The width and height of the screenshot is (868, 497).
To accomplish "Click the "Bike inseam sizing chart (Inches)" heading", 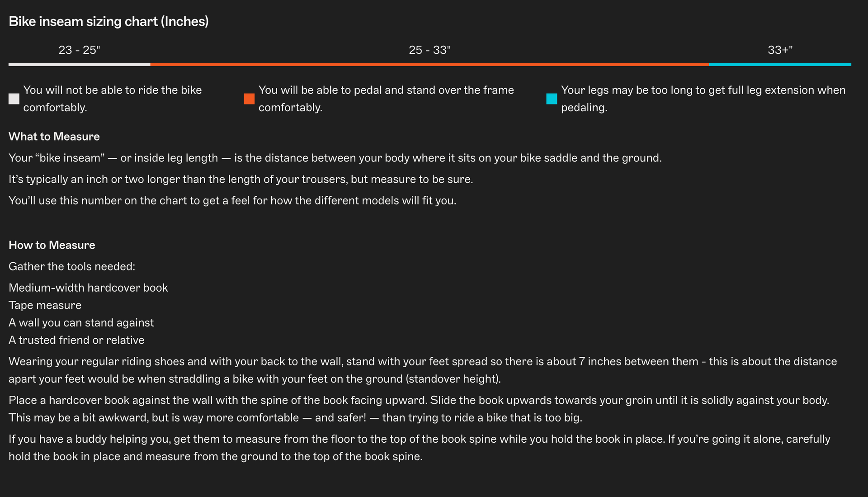I will 108,21.
